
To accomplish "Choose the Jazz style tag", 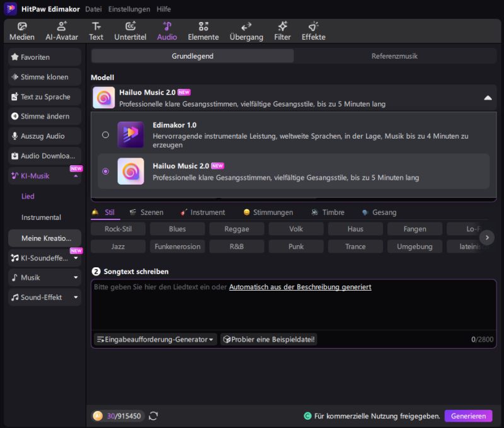I will coord(118,246).
